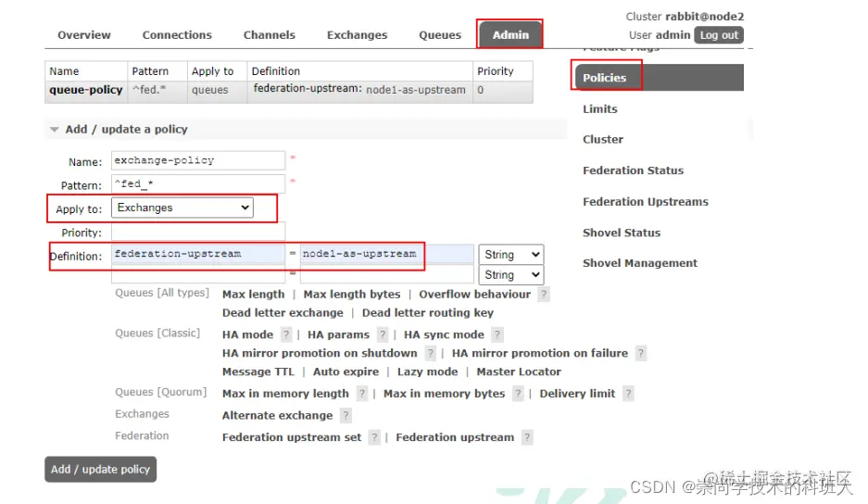Open help for HA mirror promotion on shutdown
Screen dimensions: 868x504
[x=430, y=353]
